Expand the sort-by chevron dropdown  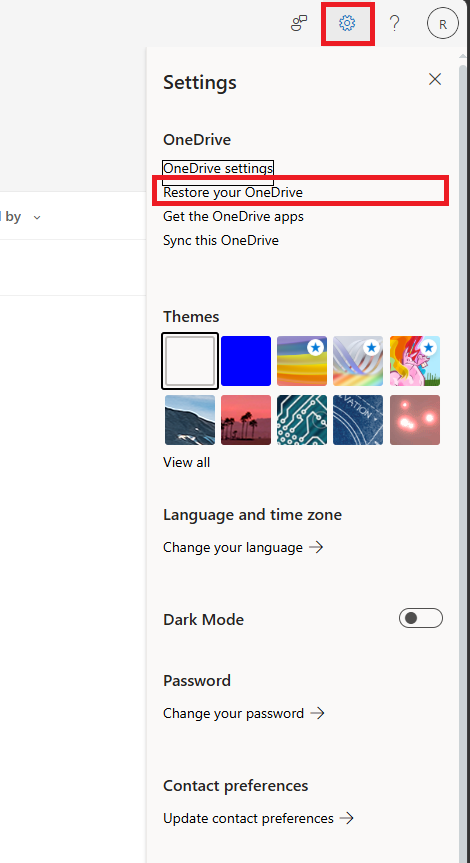click(x=37, y=217)
